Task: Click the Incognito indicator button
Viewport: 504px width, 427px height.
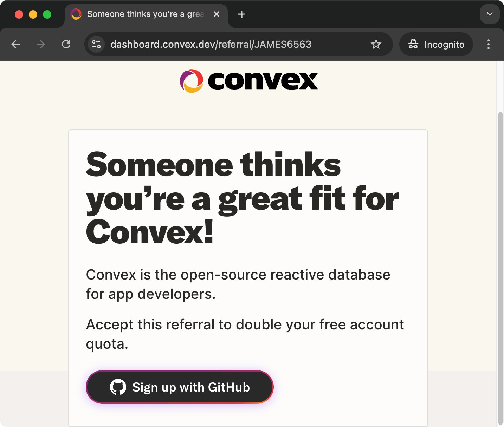Action: [436, 44]
